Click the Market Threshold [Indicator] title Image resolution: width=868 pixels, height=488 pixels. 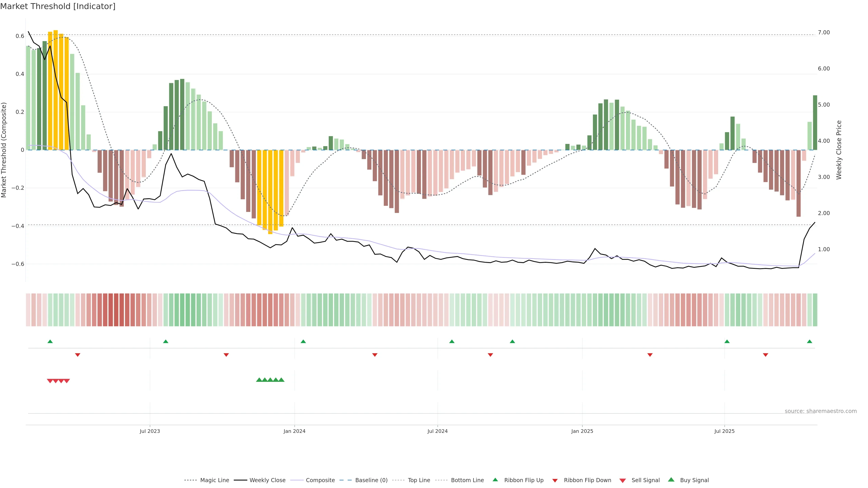[58, 6]
